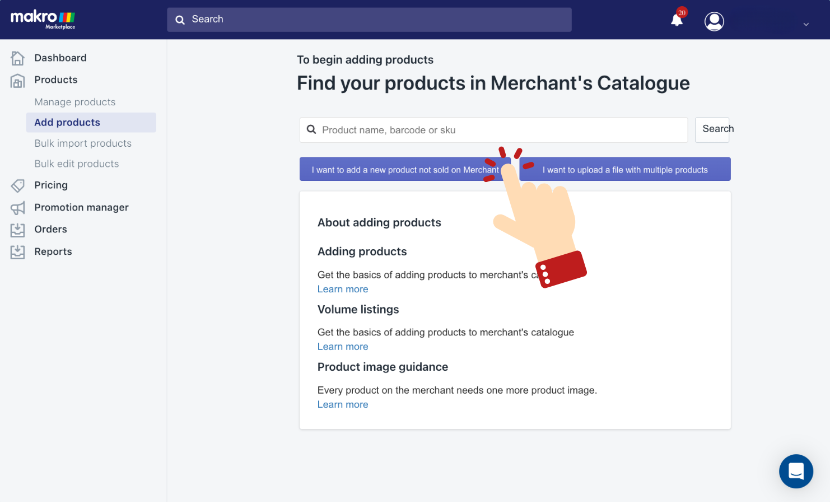
Task: Open the Products menu section
Action: 56,80
